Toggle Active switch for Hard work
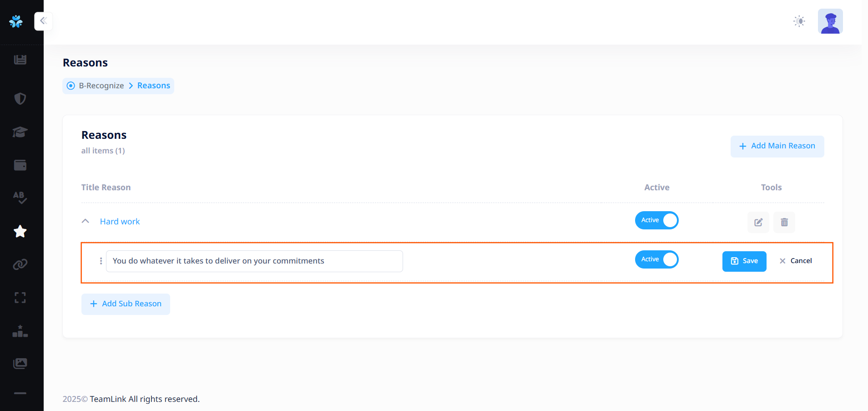Image resolution: width=868 pixels, height=411 pixels. click(656, 220)
